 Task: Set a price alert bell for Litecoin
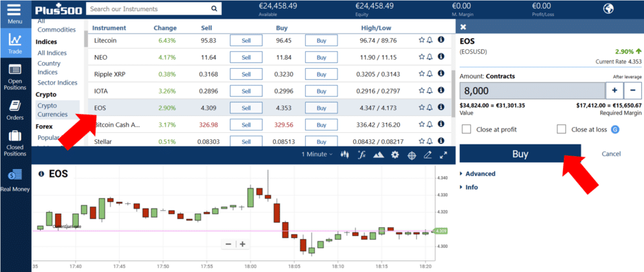click(430, 40)
